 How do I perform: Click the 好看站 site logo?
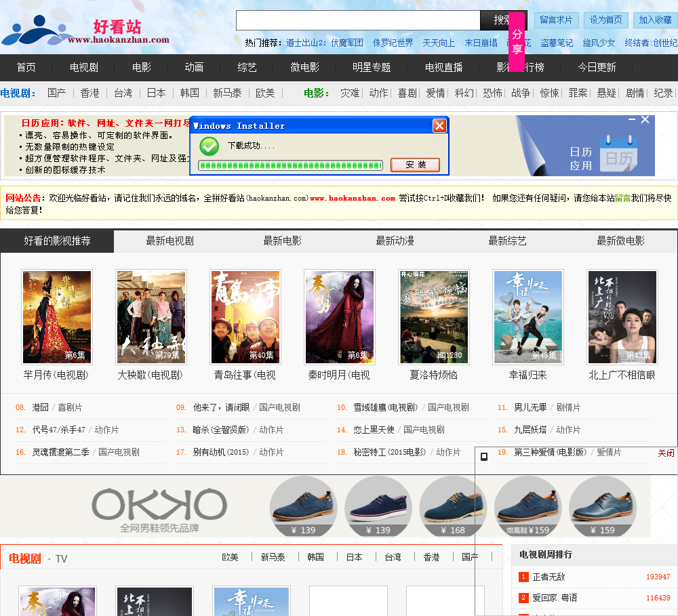point(85,30)
